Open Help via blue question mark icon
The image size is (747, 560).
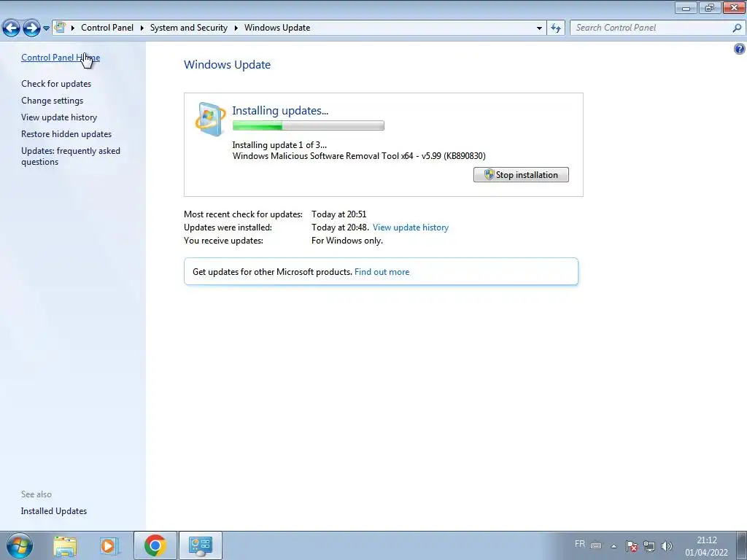pyautogui.click(x=740, y=49)
